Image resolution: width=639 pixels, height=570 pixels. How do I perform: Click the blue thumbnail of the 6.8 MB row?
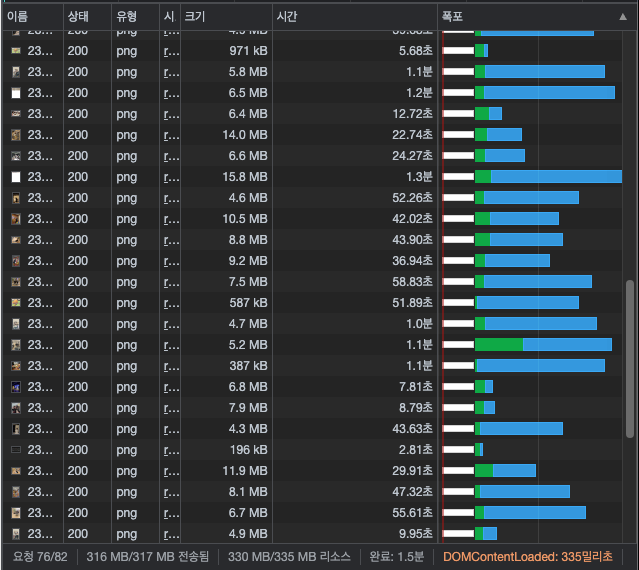click(x=16, y=387)
